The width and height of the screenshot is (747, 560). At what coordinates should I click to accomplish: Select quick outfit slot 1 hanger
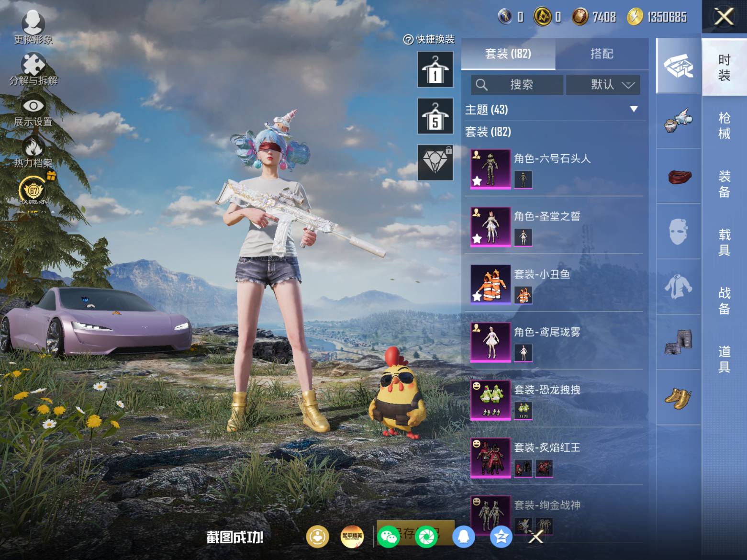coord(435,70)
